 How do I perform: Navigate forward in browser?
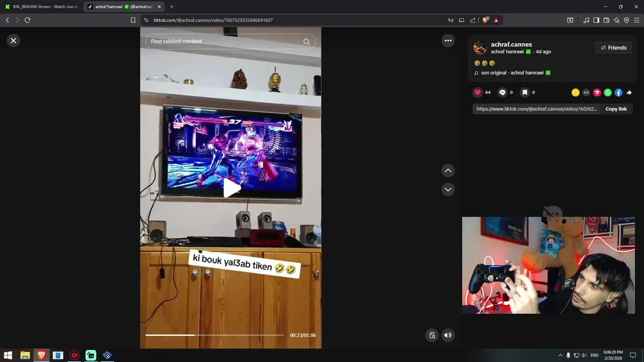pos(17,20)
